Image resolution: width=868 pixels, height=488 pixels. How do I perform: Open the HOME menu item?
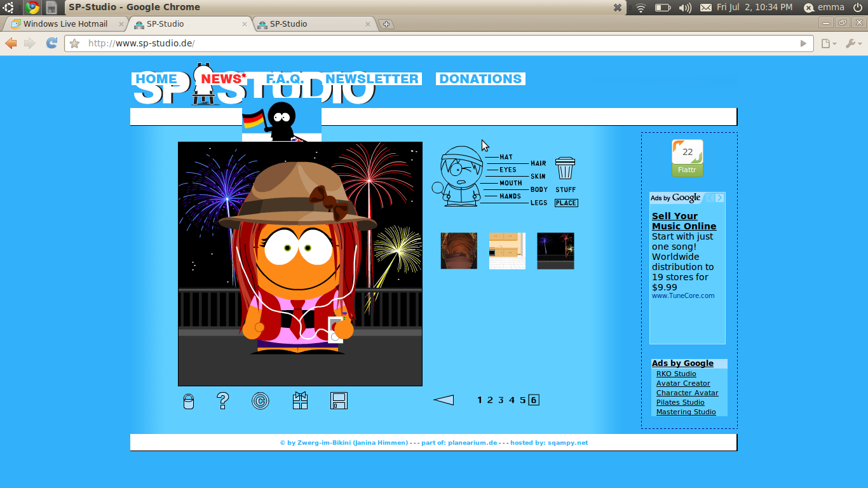pos(156,79)
